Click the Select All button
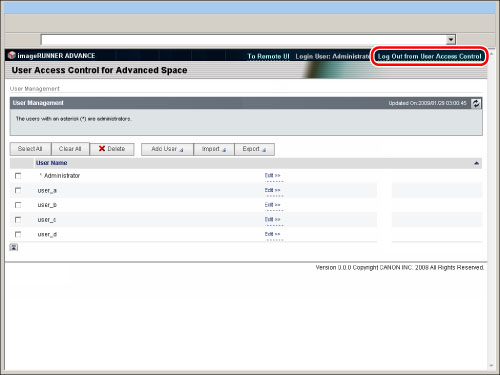The width and height of the screenshot is (500, 375). click(30, 149)
